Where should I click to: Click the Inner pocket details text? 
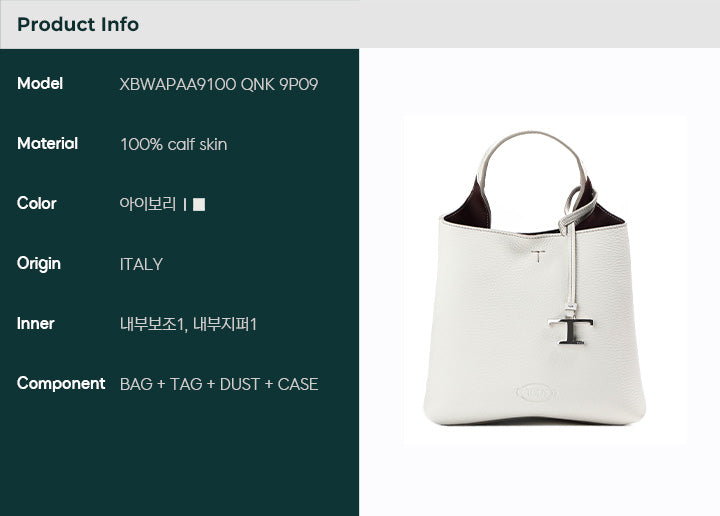point(188,324)
